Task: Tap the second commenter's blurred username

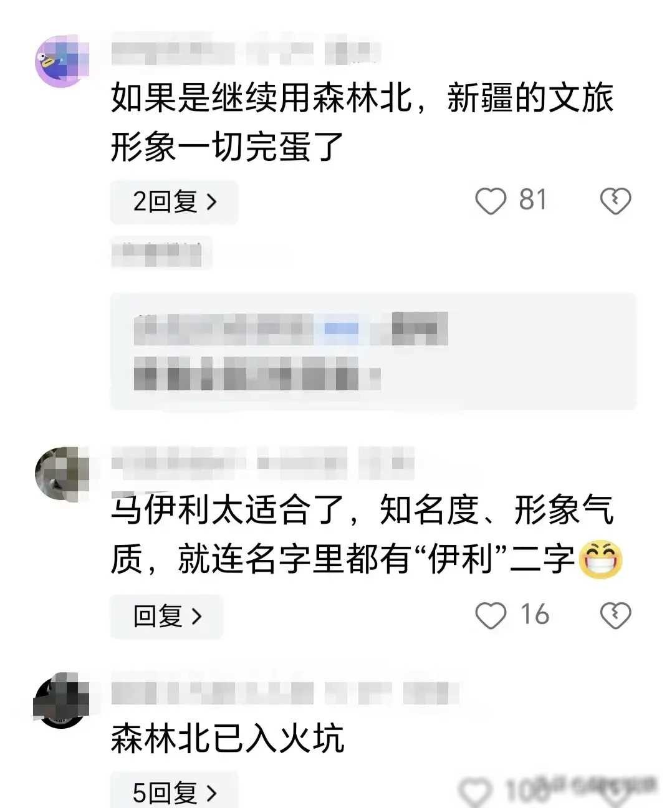Action: (262, 462)
